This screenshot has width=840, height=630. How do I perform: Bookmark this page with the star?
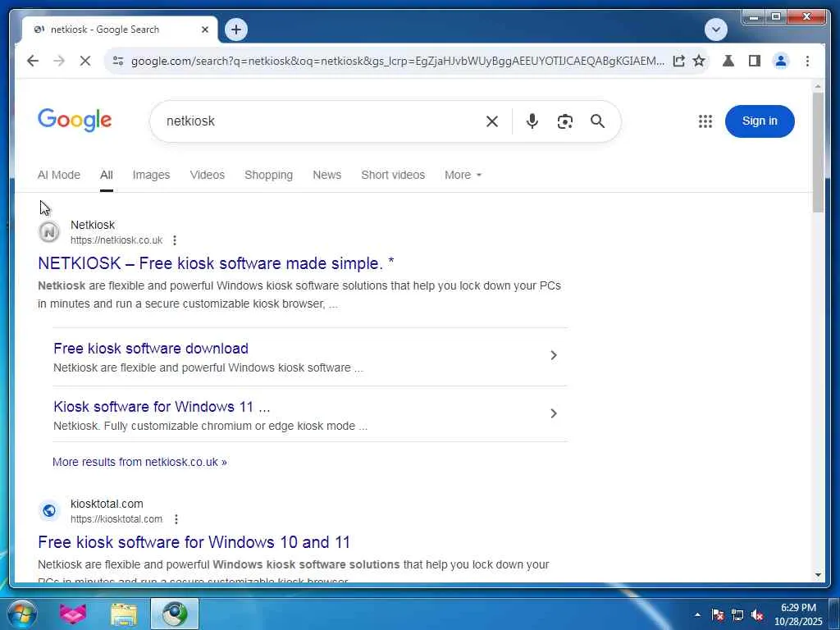tap(699, 61)
